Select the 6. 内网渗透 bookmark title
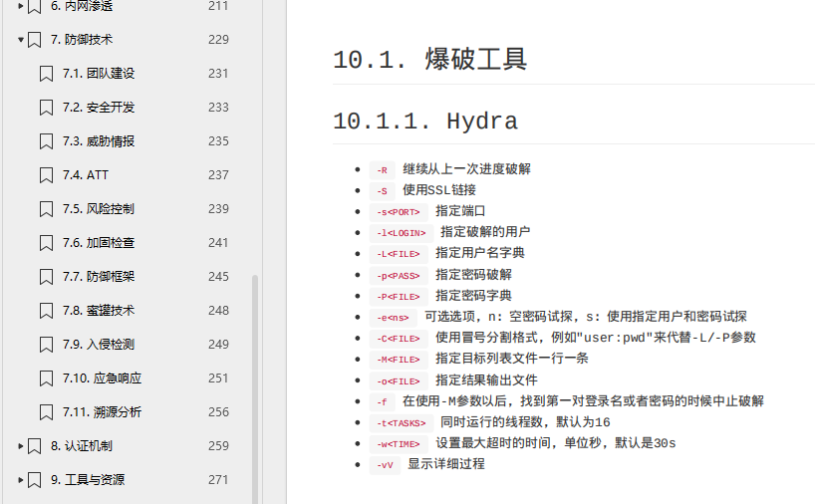The width and height of the screenshot is (815, 504). pyautogui.click(x=82, y=6)
